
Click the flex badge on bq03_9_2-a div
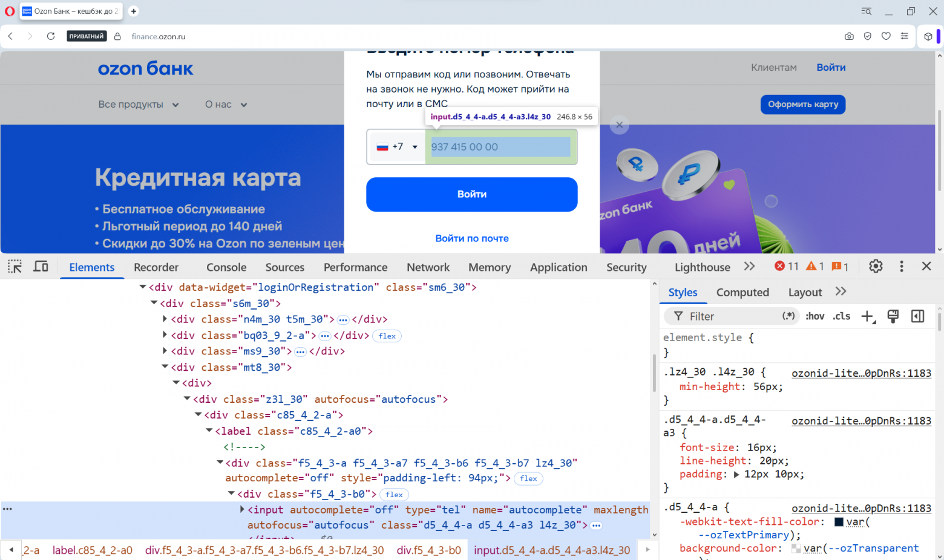pyautogui.click(x=387, y=336)
